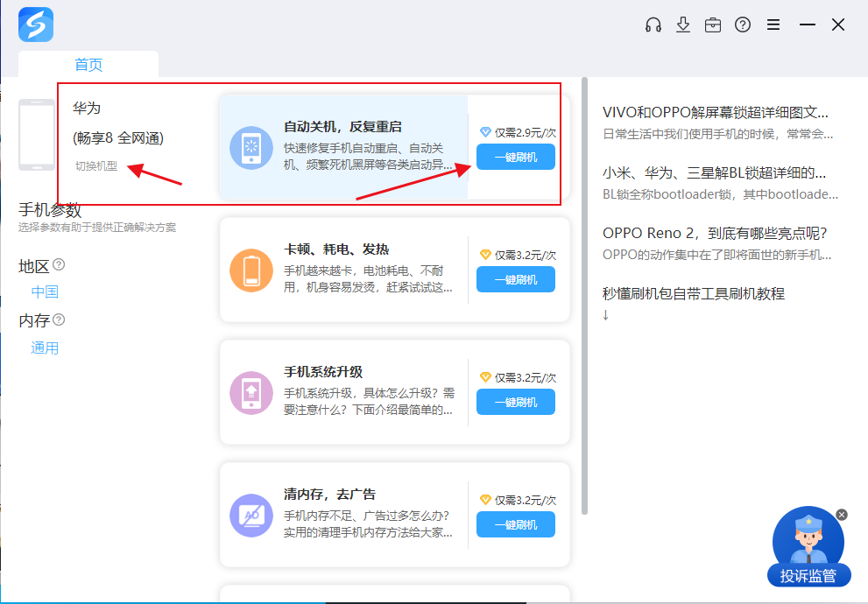Click the ad-block icon for 清内存，去广告

tap(251, 516)
